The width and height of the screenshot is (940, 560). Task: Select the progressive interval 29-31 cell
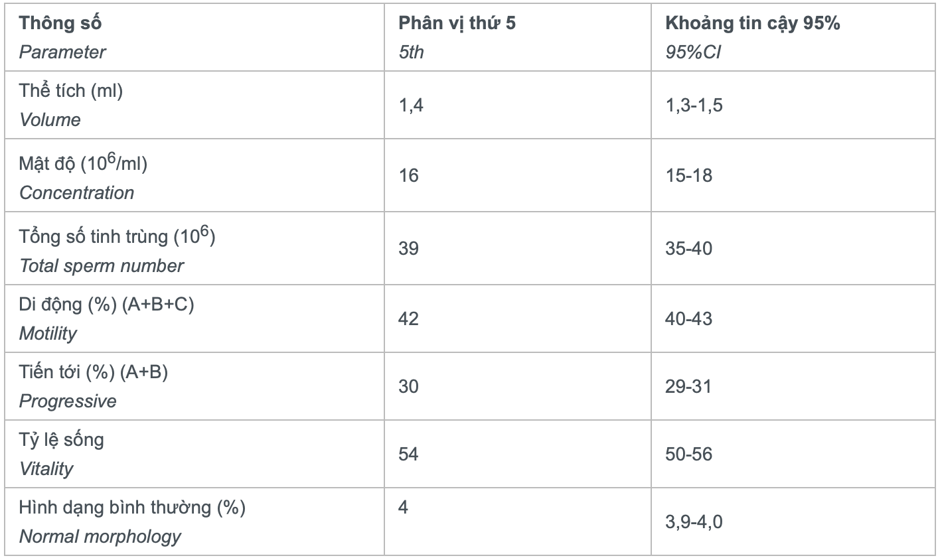(x=688, y=386)
